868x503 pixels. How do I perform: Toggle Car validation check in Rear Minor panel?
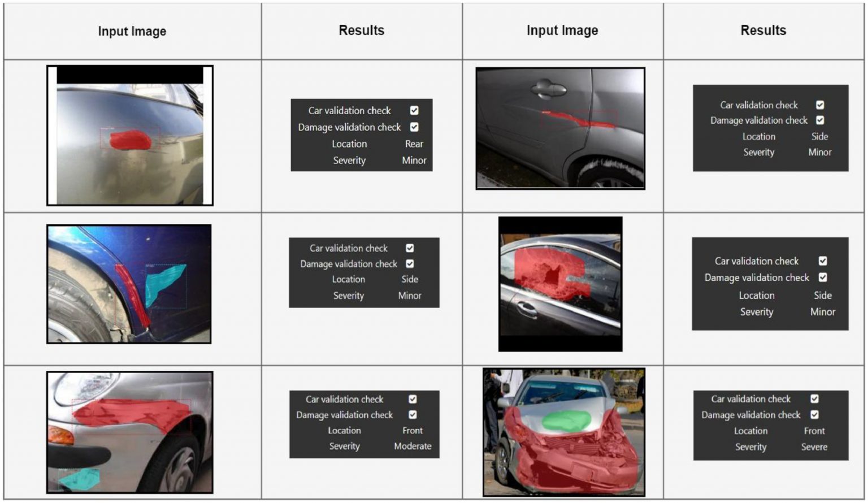tap(414, 111)
